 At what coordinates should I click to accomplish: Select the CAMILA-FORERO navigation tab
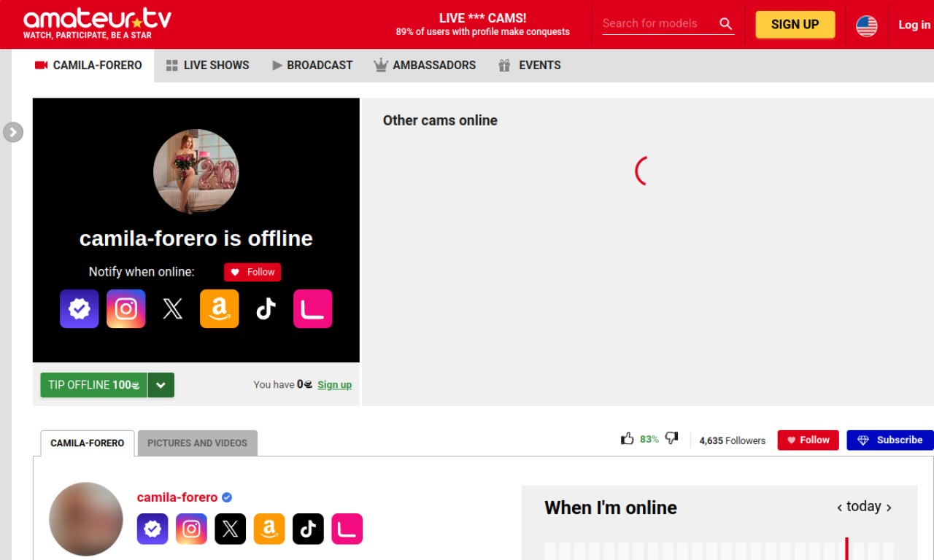88,66
